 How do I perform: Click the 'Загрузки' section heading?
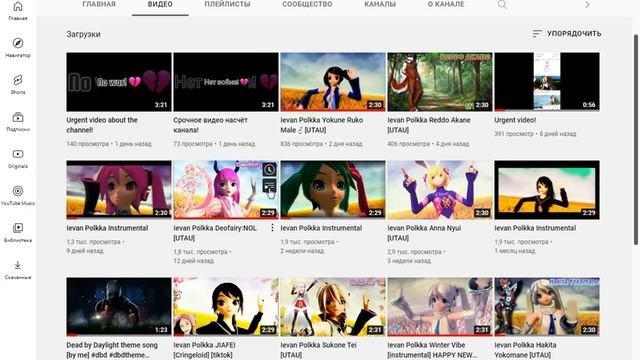point(83,34)
